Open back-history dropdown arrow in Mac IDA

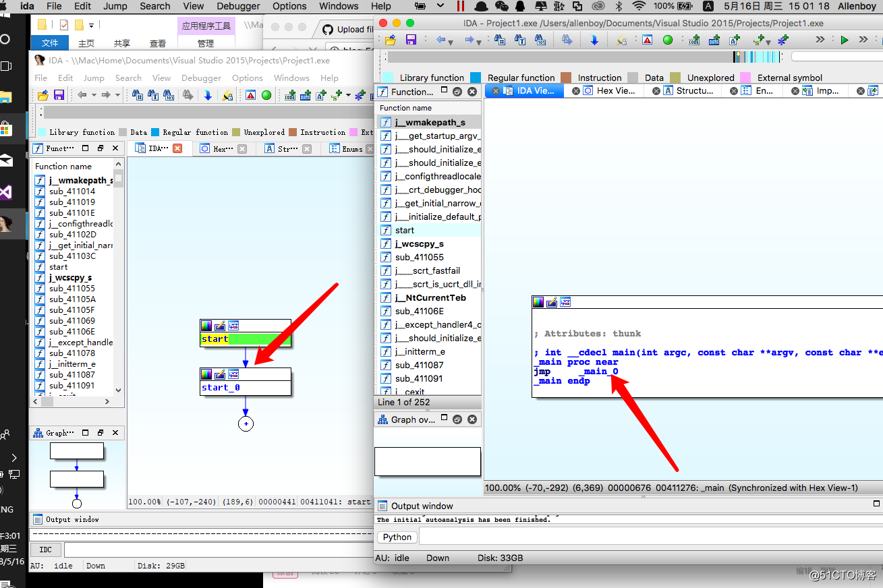451,42
